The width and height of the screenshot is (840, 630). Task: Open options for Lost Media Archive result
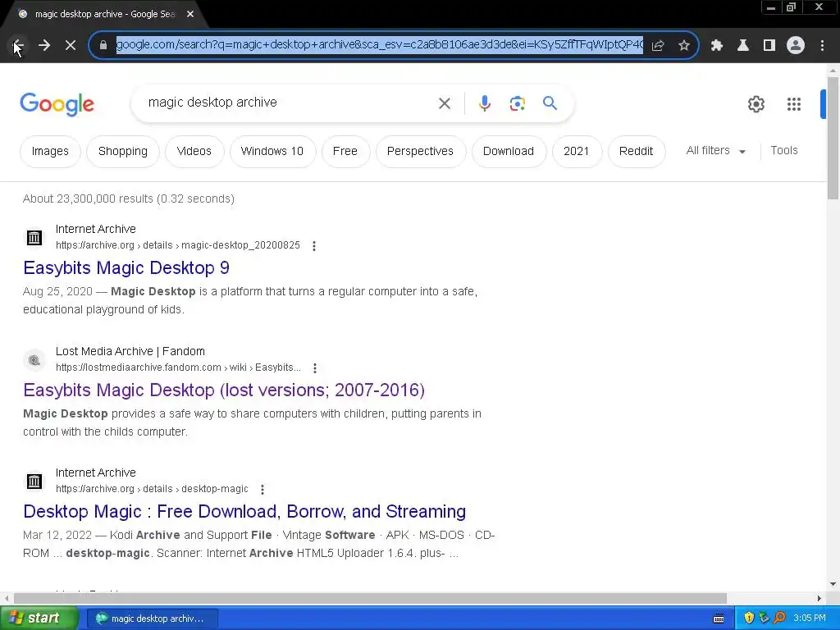315,368
